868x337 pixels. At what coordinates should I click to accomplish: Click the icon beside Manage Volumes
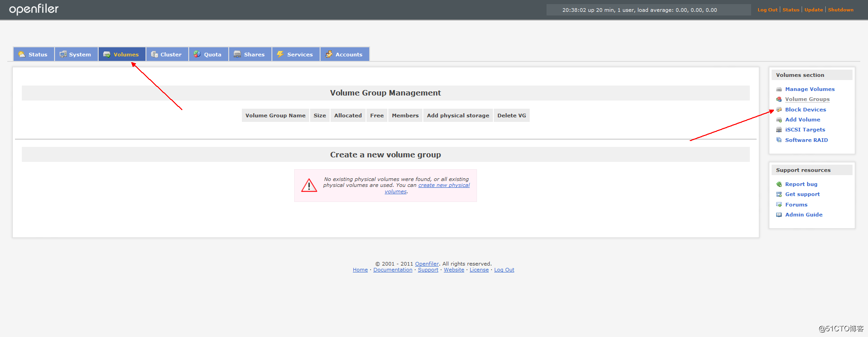click(x=779, y=89)
